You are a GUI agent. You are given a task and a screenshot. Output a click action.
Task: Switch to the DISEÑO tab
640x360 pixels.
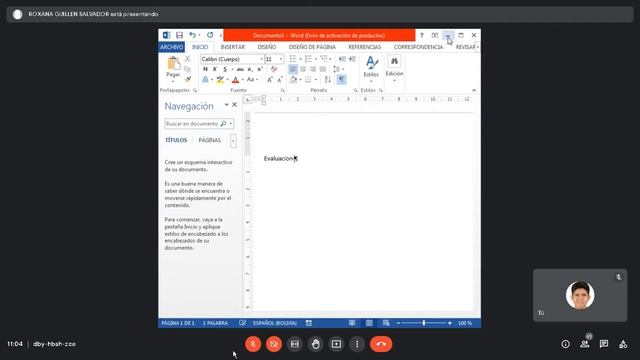[x=267, y=47]
